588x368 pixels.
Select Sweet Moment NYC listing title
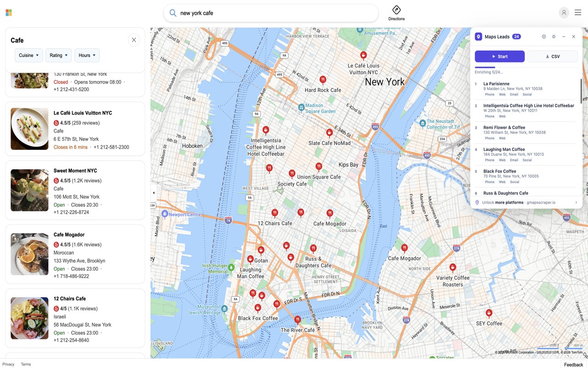pyautogui.click(x=75, y=171)
